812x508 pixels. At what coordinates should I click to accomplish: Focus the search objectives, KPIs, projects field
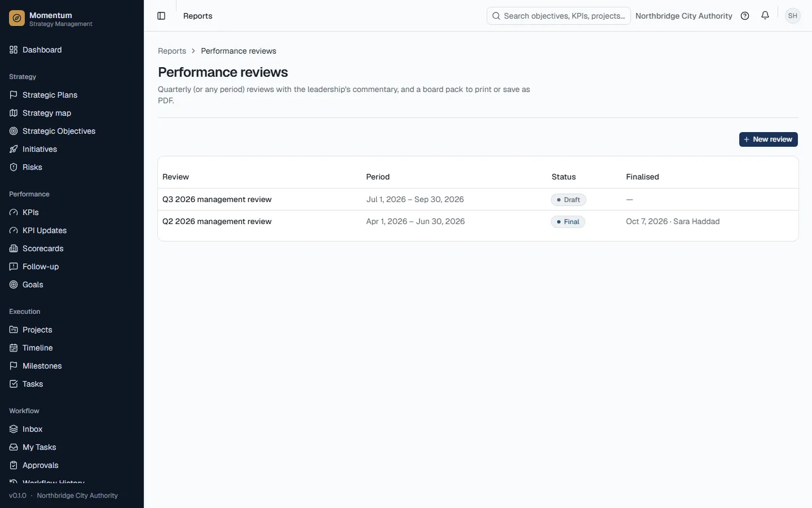558,16
